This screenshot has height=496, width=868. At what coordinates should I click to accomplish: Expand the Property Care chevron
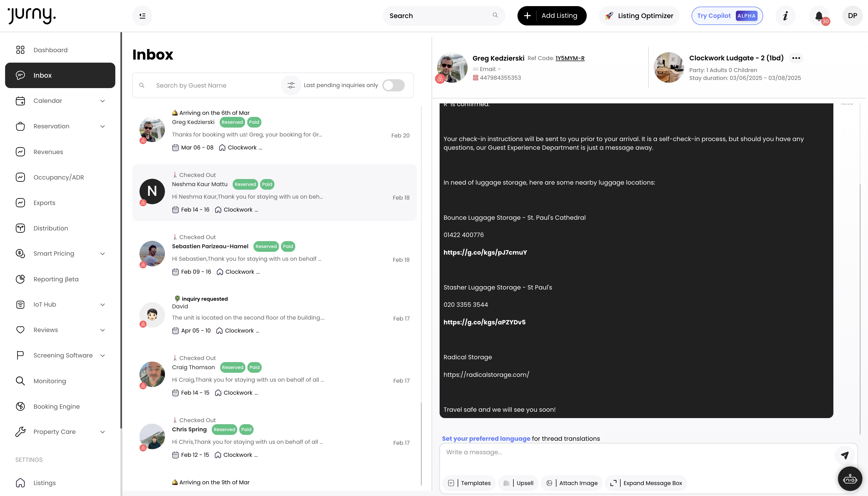pyautogui.click(x=103, y=432)
